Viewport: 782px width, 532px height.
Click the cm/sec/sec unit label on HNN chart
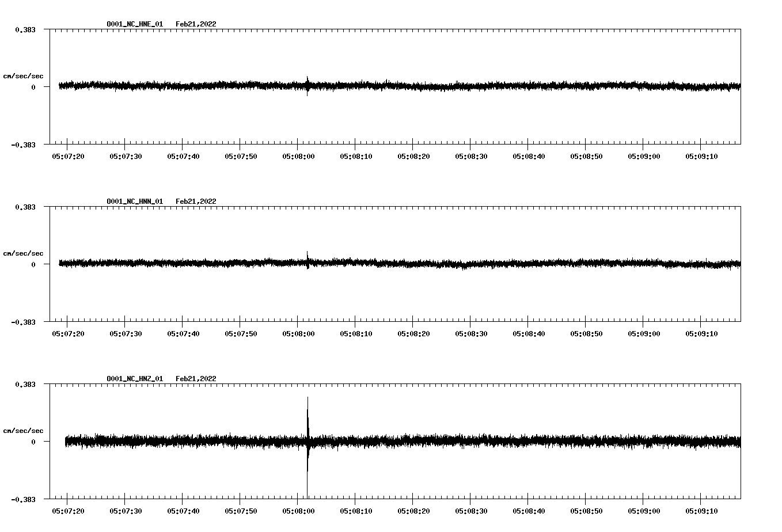pyautogui.click(x=23, y=253)
